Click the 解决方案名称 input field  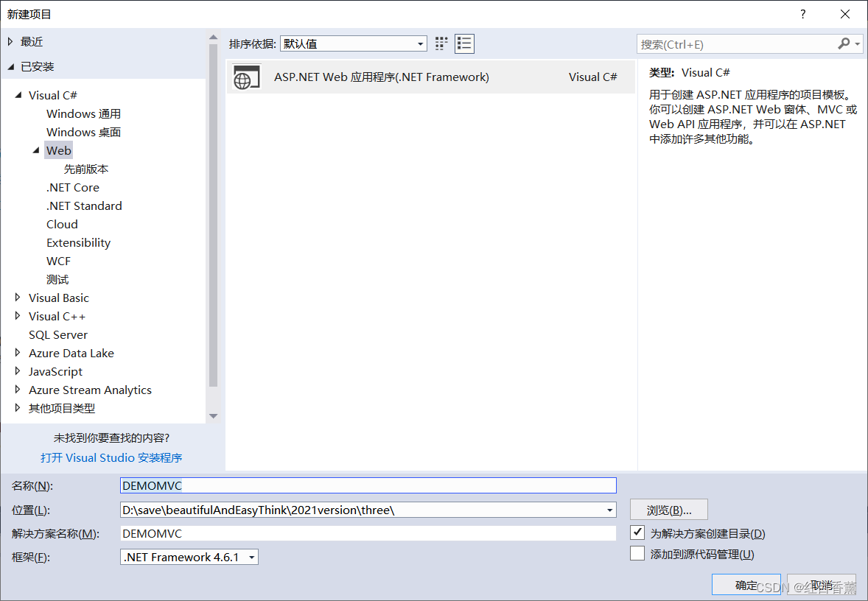coord(368,533)
